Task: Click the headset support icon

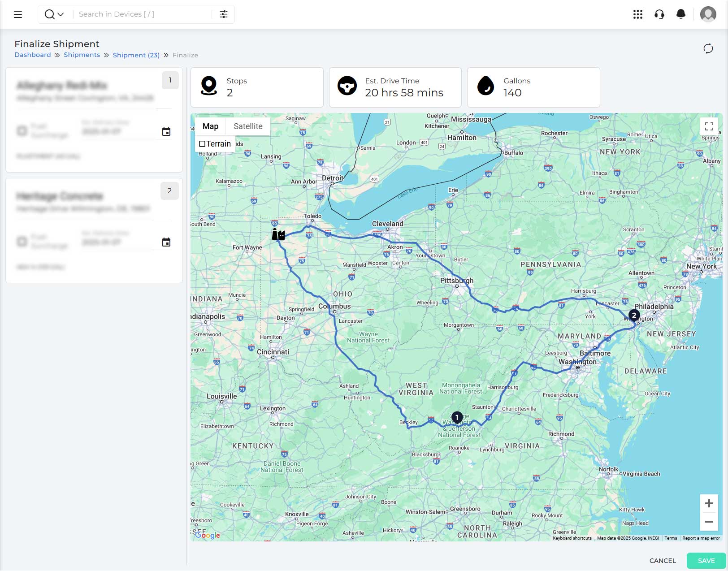Action: (x=659, y=14)
